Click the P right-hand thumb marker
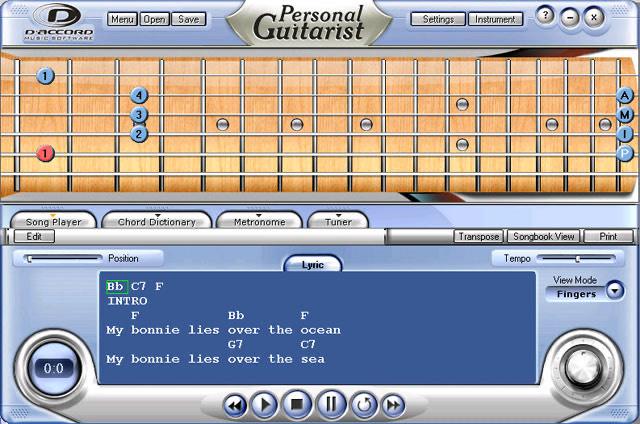Image resolution: width=640 pixels, height=424 pixels. tap(624, 153)
